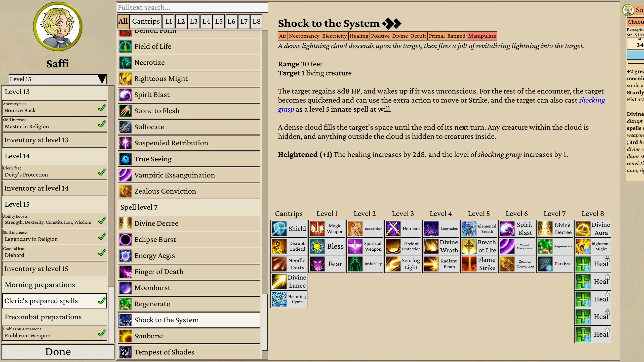Switch to the L7 spell filter tab
This screenshot has width=644, height=362.
pyautogui.click(x=244, y=21)
